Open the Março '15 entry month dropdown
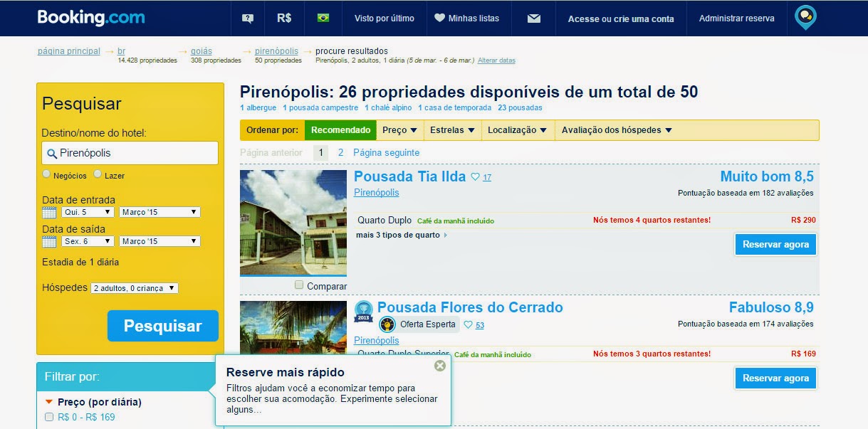 coord(160,211)
